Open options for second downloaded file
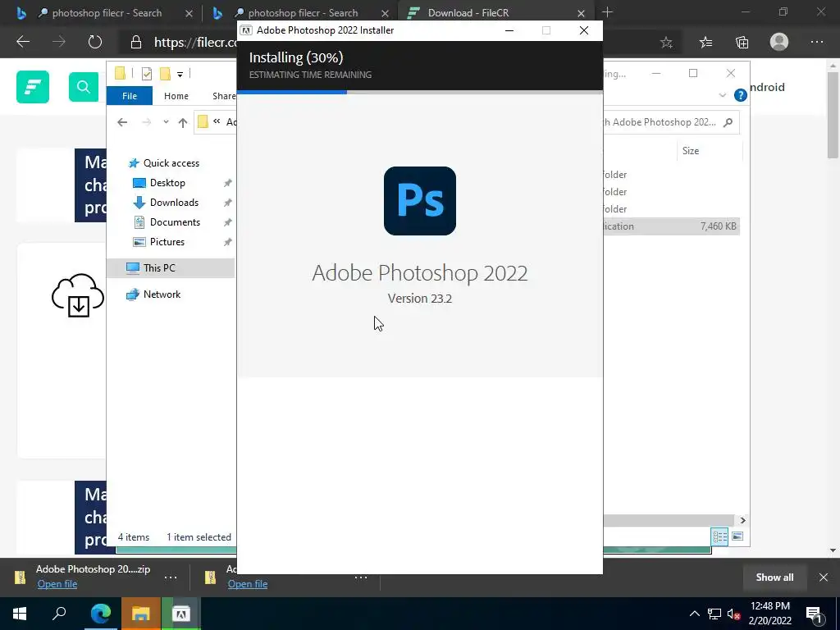The image size is (840, 630). 361,577
